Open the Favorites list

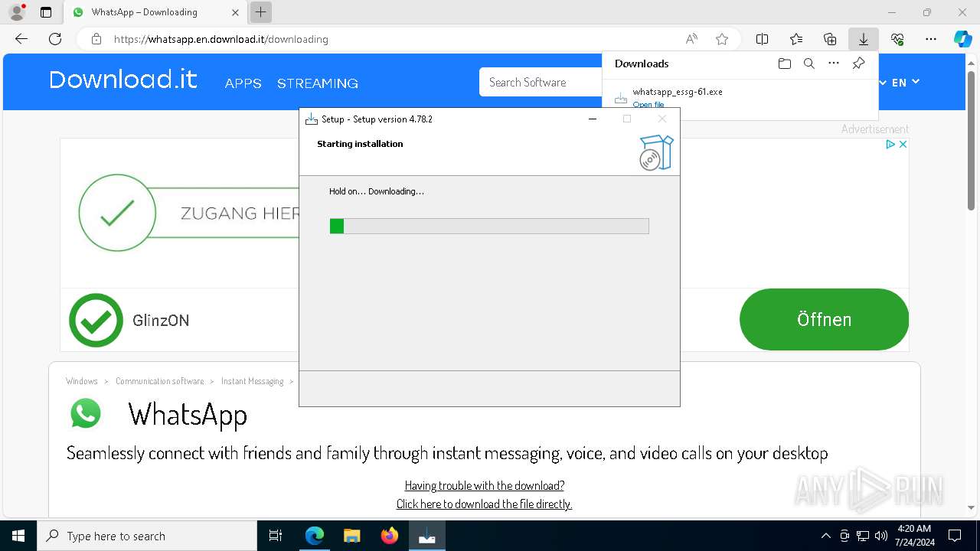click(796, 39)
